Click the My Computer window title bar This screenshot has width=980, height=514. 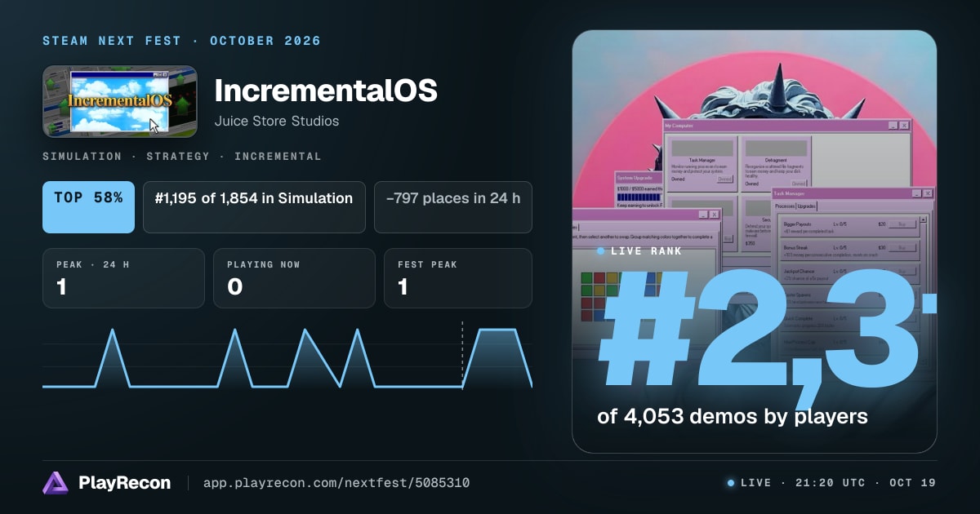tap(786, 126)
